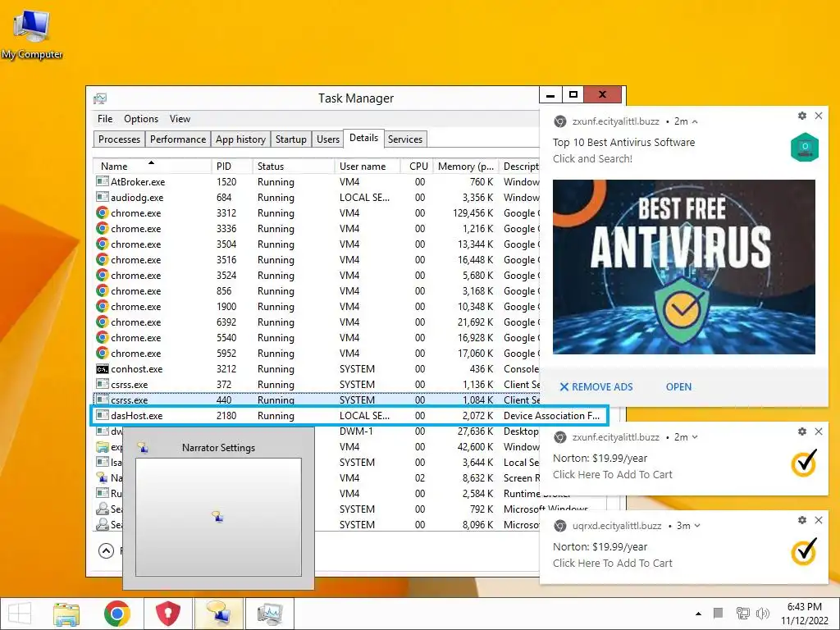The image size is (840, 630).
Task: Click the Fewer details arrow button
Action: [x=106, y=550]
